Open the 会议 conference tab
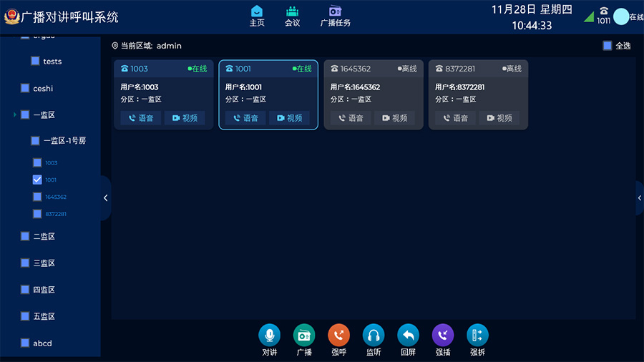This screenshot has height=362, width=644. [x=292, y=16]
